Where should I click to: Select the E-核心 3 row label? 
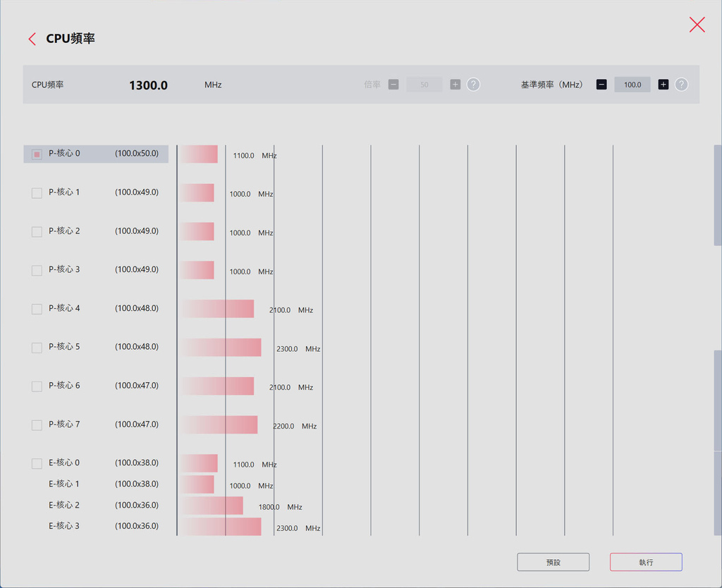[64, 526]
